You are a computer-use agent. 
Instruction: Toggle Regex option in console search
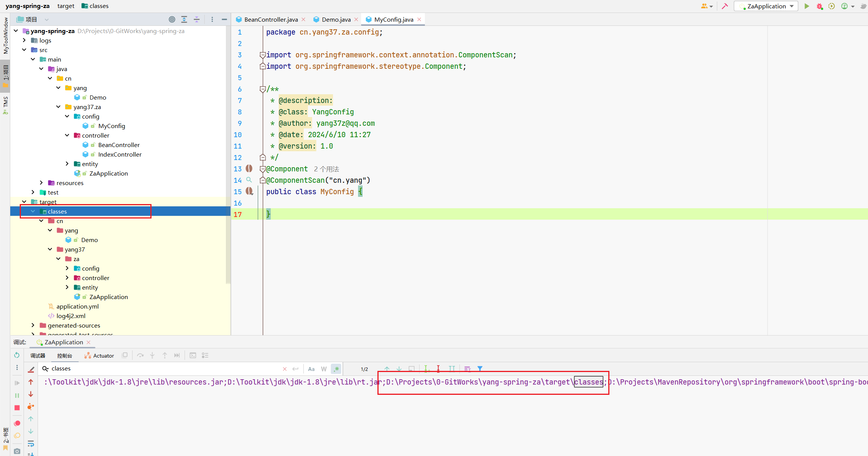click(336, 369)
